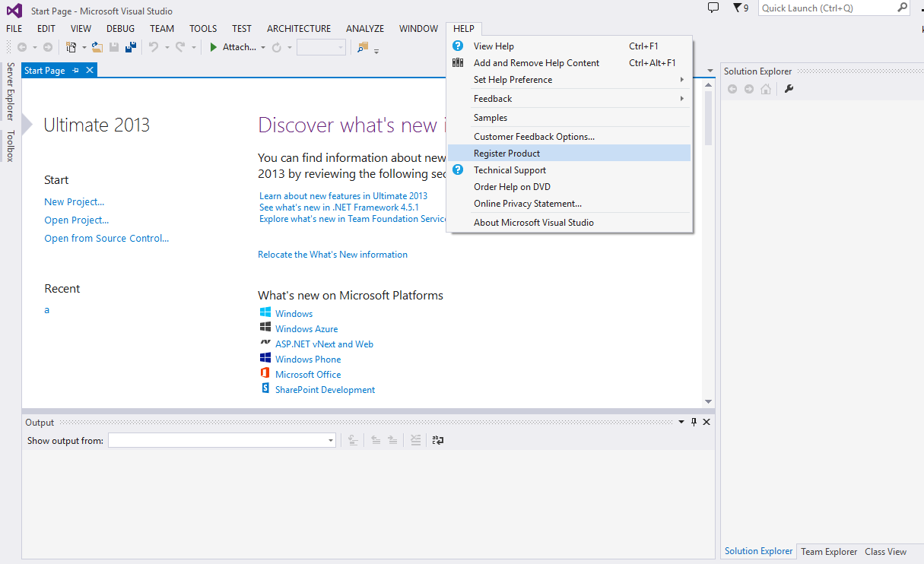This screenshot has height=564, width=924.
Task: Click the Save All toolbar icon
Action: 131,47
